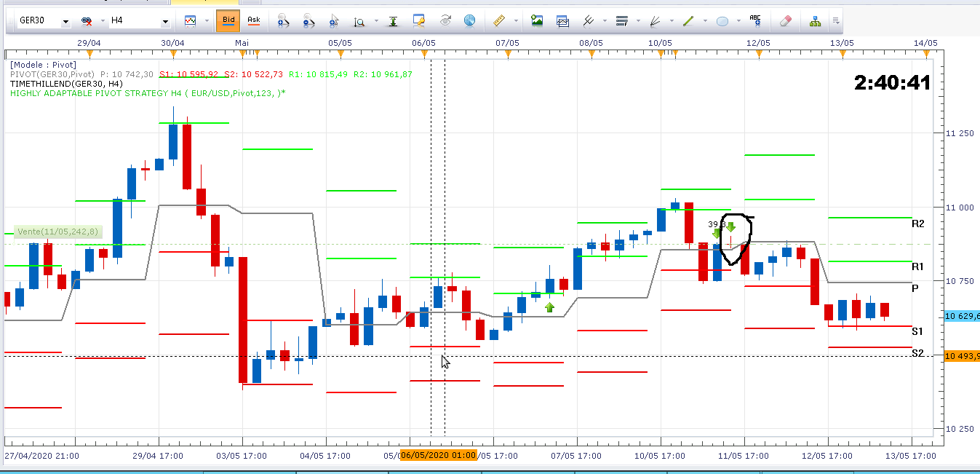Click the PIVOT(GER30,Pivot) indicator label
The width and height of the screenshot is (980, 474).
tap(52, 74)
